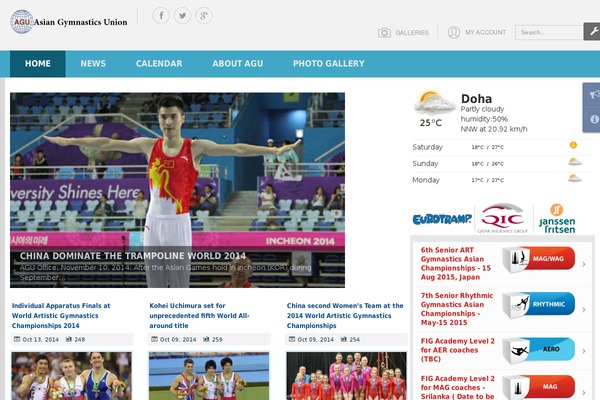
Task: Click the red MAG discipline badge
Action: point(538,387)
